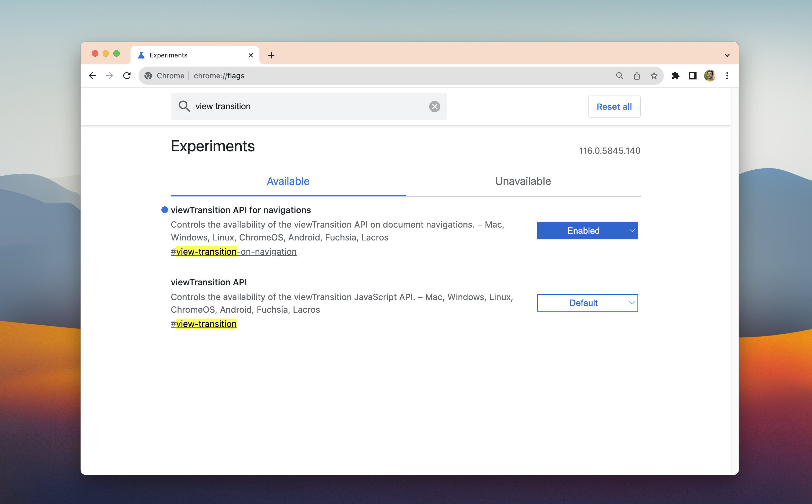Share this page via share icon
Image resolution: width=812 pixels, height=504 pixels.
637,76
